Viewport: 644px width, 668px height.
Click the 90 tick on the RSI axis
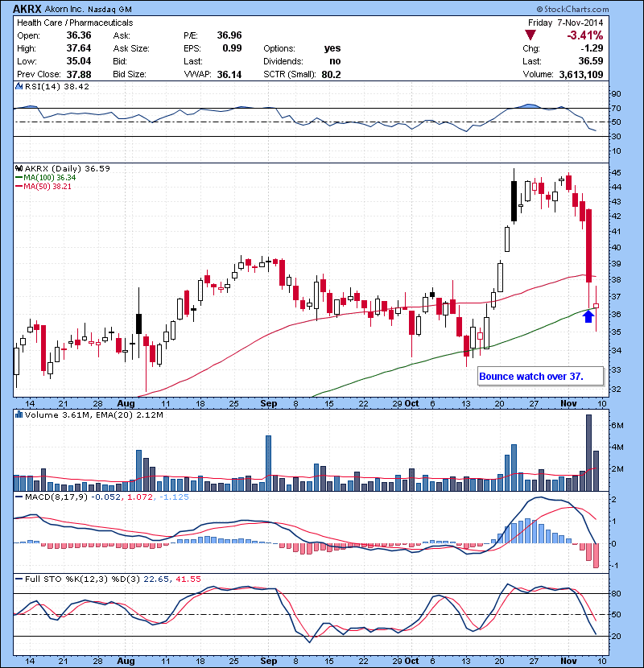coord(617,93)
